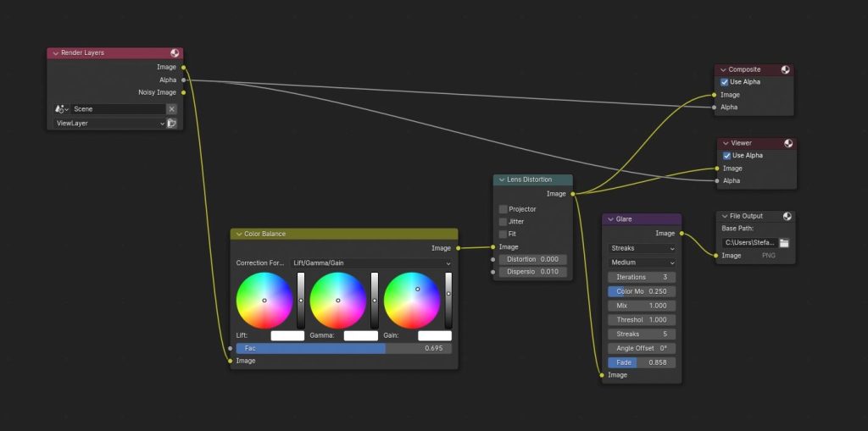Image resolution: width=868 pixels, height=431 pixels.
Task: Open the Medium quality dropdown
Action: pyautogui.click(x=642, y=262)
